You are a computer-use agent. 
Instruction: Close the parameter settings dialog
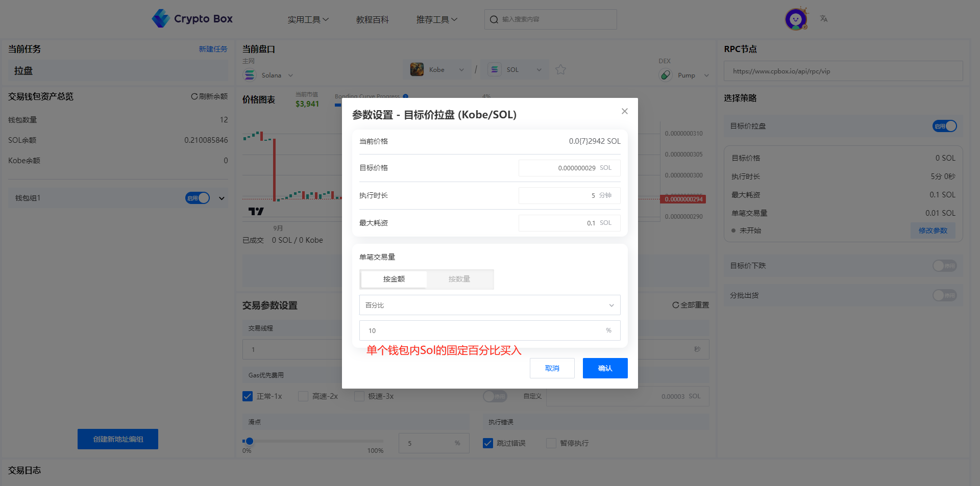[624, 111]
